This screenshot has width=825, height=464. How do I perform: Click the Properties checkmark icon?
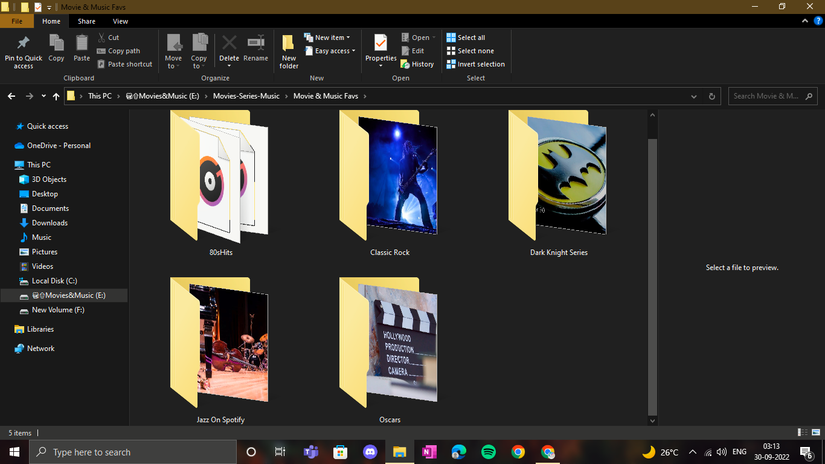tap(380, 43)
